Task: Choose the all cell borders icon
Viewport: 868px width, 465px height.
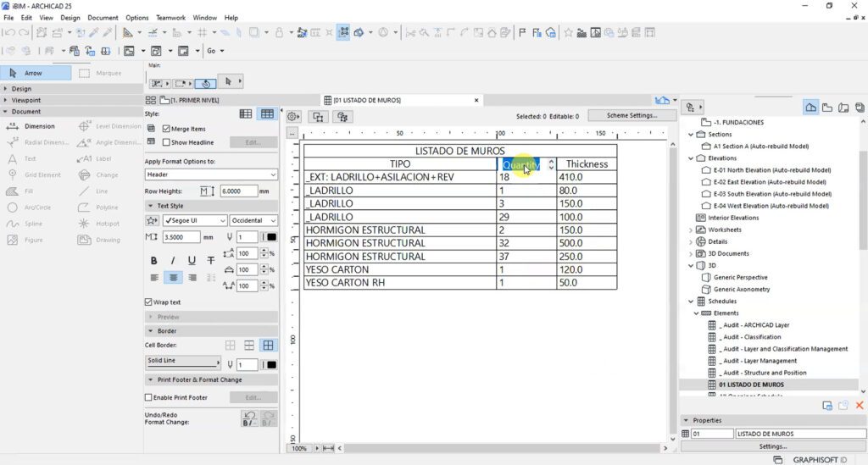Action: click(x=268, y=345)
